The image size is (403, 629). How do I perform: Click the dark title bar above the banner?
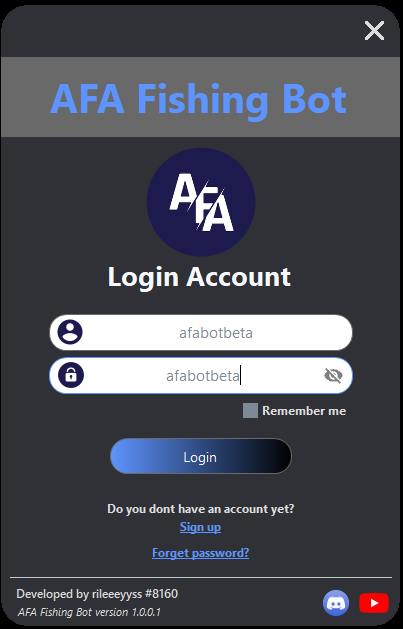click(x=180, y=31)
